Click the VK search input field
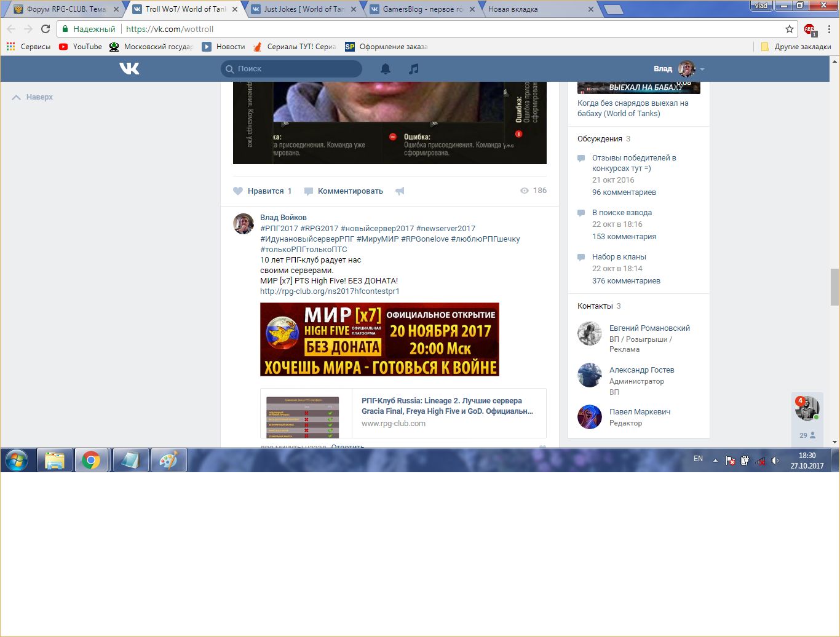Image resolution: width=840 pixels, height=637 pixels. 291,69
